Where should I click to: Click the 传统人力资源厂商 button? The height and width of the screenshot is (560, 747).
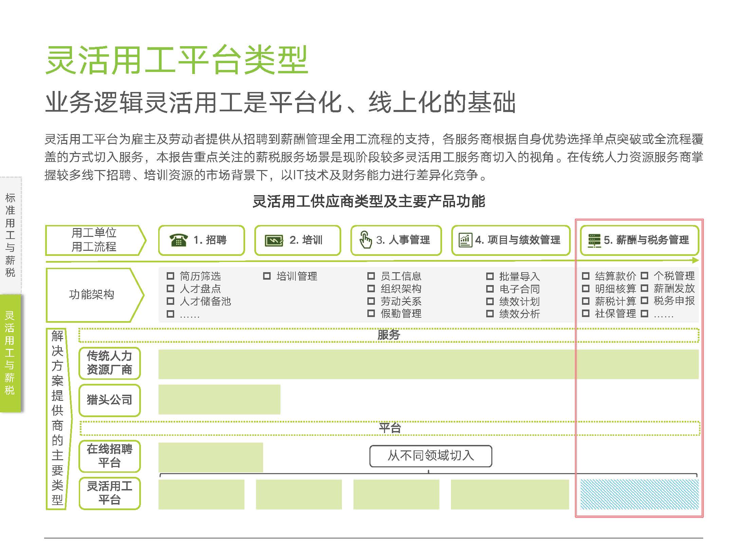(109, 363)
